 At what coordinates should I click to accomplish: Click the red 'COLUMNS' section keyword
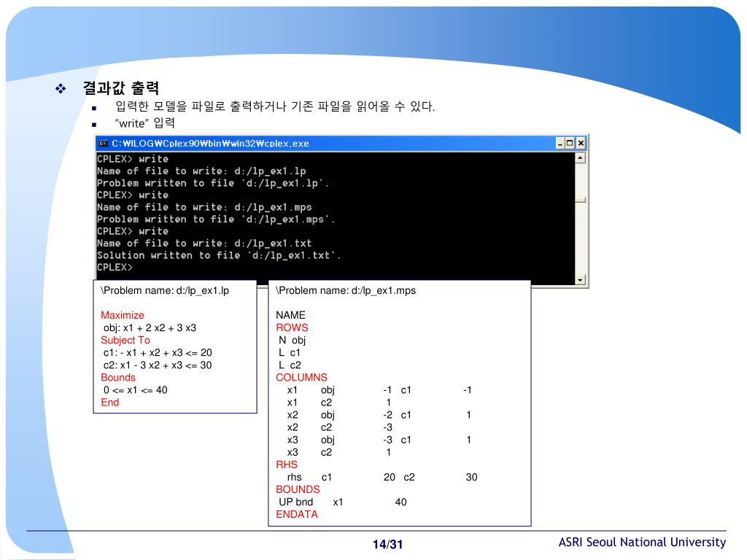click(x=301, y=377)
